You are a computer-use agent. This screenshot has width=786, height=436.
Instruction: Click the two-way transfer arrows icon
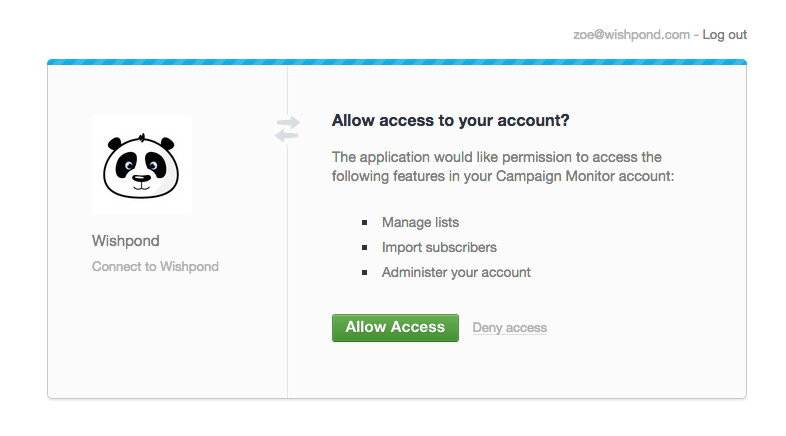tap(287, 129)
